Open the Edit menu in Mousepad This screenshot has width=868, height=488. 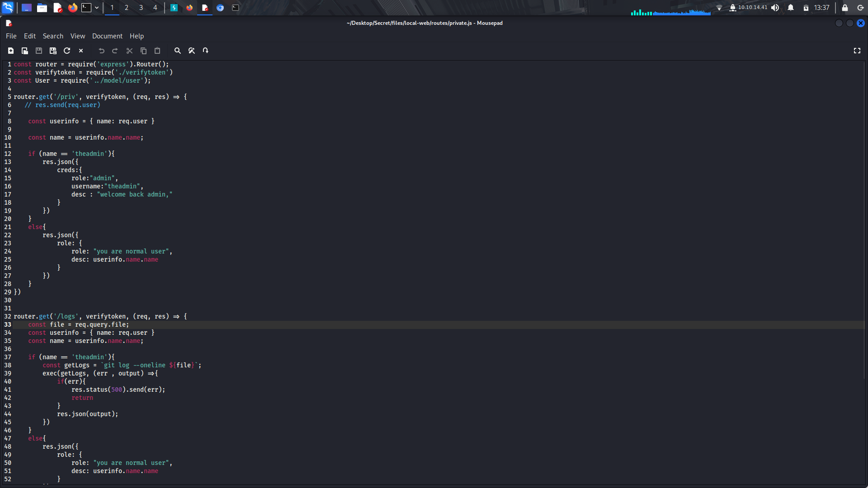coord(29,36)
